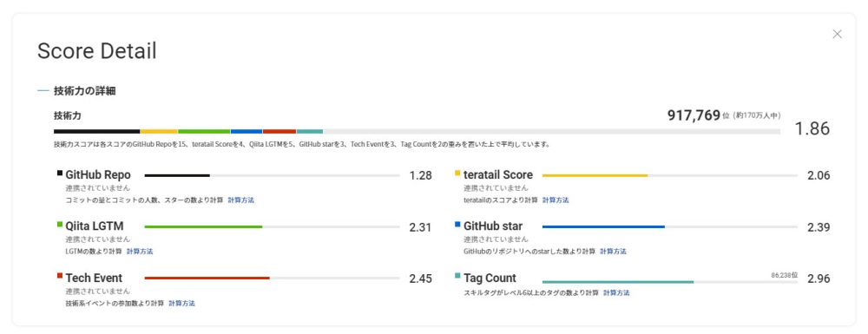Image resolution: width=868 pixels, height=334 pixels.
Task: Click the Tech Event red progress bar
Action: tap(272, 278)
